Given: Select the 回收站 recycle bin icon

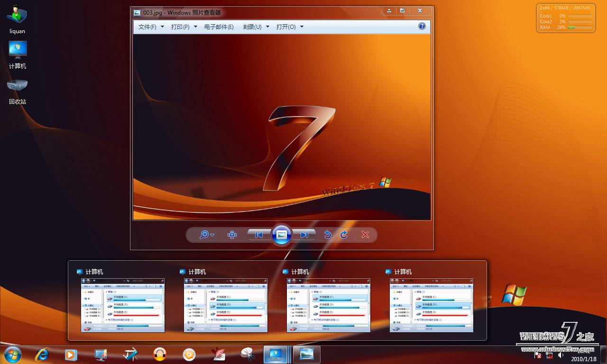Looking at the screenshot, I should tap(18, 91).
